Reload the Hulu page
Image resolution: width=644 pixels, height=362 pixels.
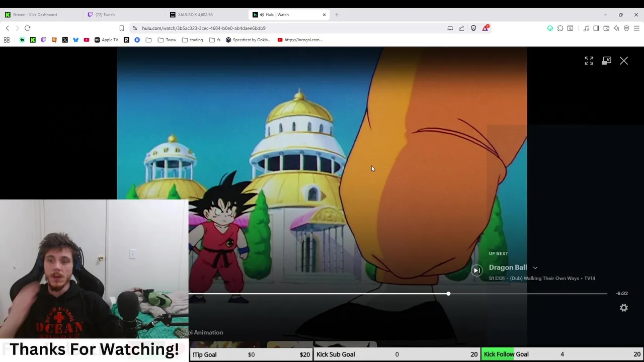[27, 28]
